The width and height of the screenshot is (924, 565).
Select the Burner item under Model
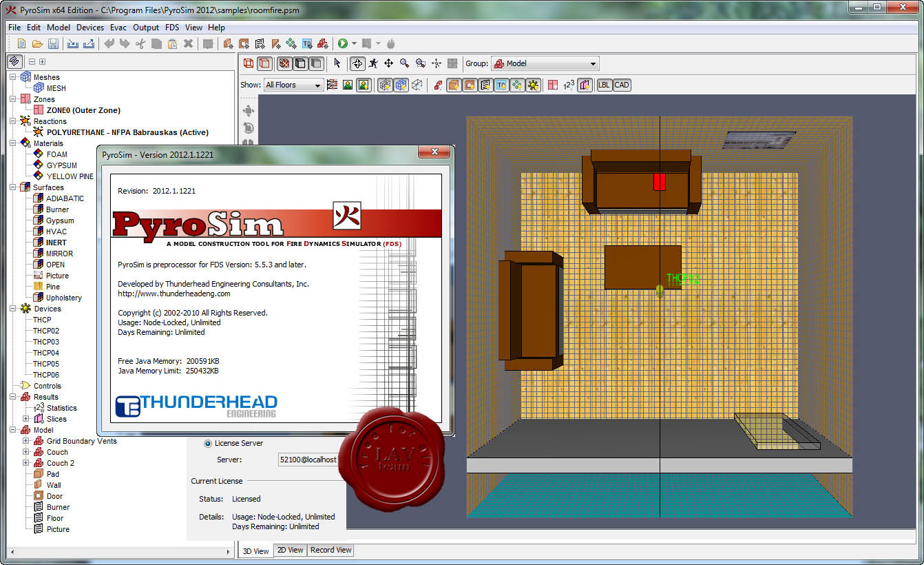pyautogui.click(x=59, y=507)
